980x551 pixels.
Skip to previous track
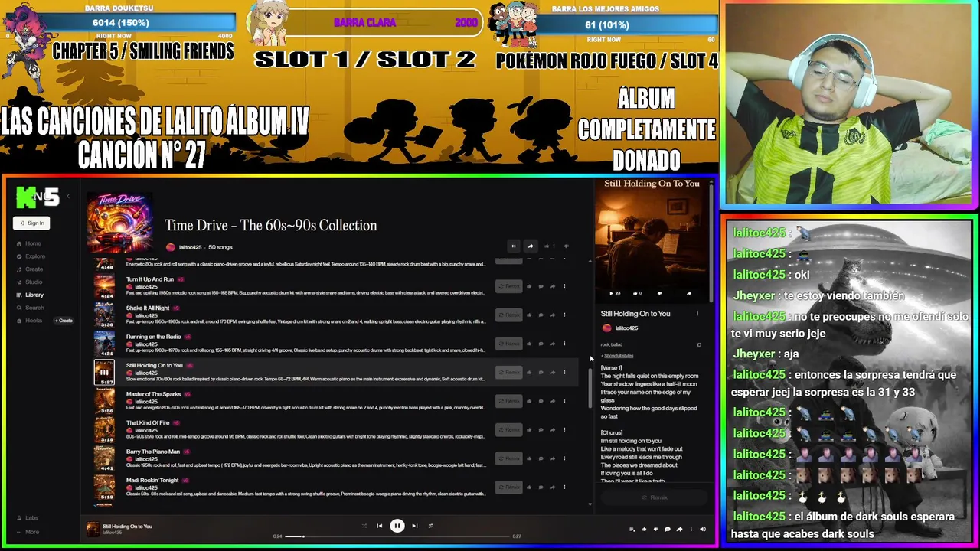(379, 526)
